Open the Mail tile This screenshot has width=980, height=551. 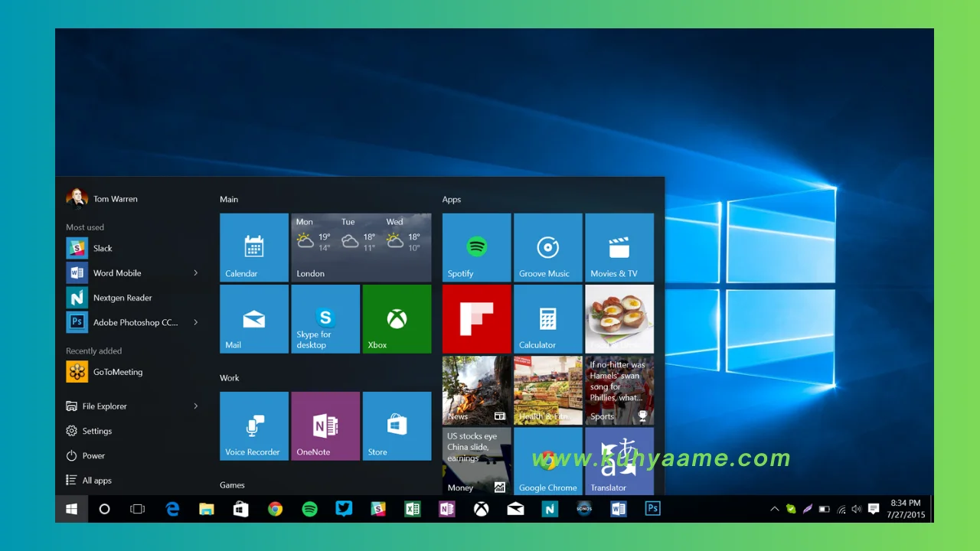[x=254, y=319]
